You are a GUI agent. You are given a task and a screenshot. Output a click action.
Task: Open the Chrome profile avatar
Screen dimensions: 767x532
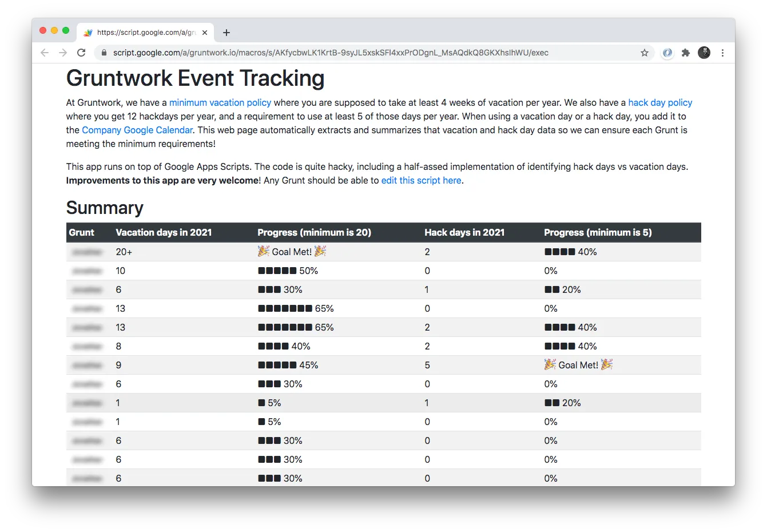tap(704, 53)
